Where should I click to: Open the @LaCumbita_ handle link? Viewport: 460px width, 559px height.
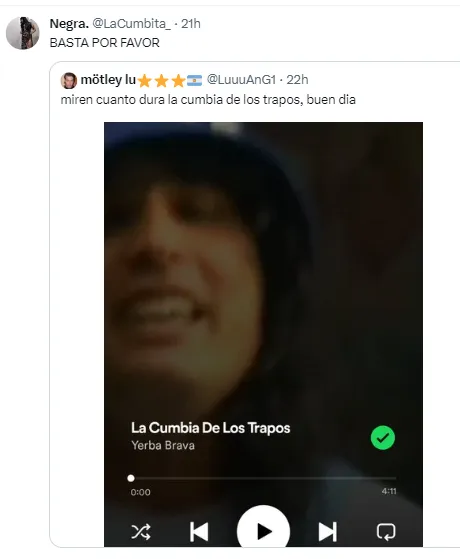click(x=132, y=24)
